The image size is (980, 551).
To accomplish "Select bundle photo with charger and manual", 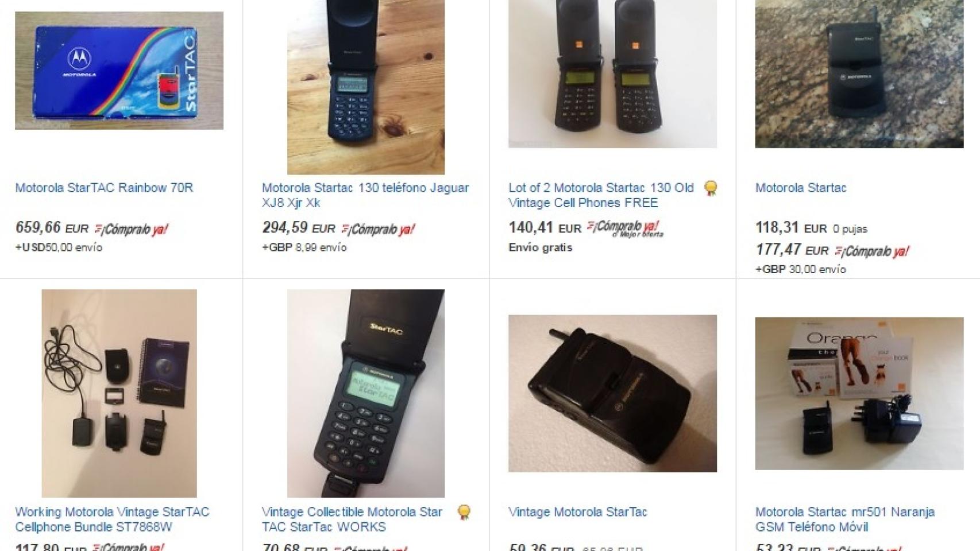I will click(119, 393).
